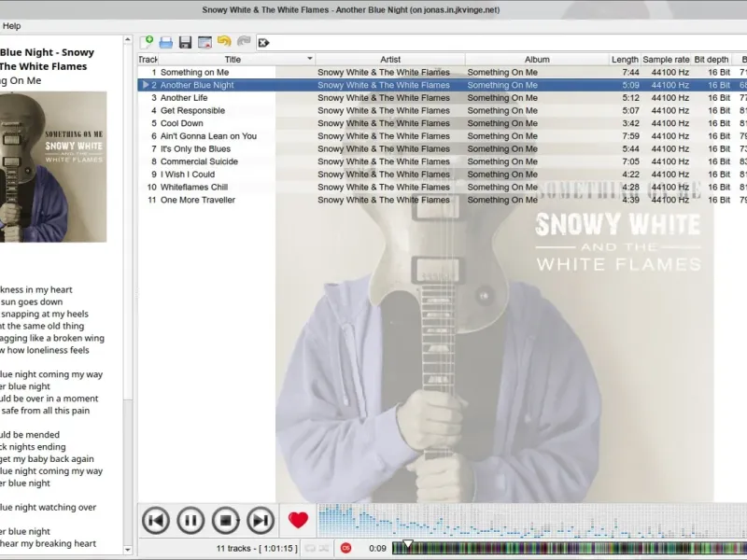Open the Help menu
This screenshot has width=747, height=560.
(x=11, y=26)
